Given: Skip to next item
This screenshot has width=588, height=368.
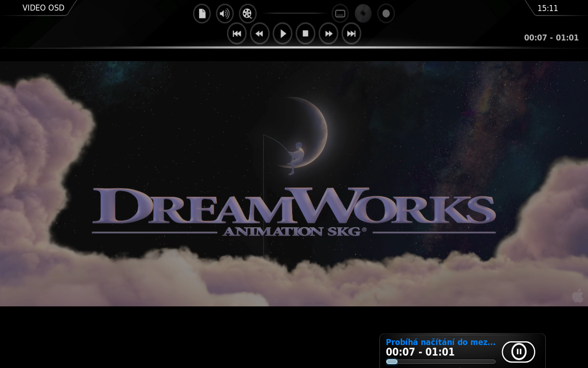Looking at the screenshot, I should coord(351,34).
